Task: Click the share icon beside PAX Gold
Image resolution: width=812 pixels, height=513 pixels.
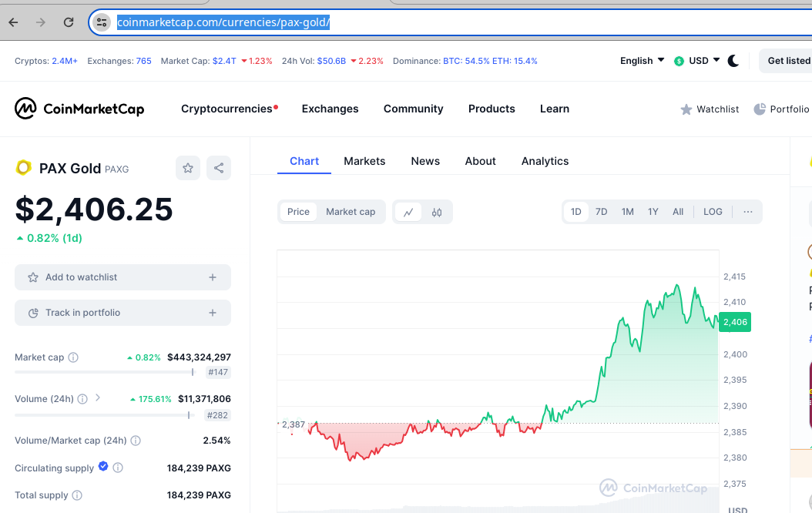Action: (219, 168)
